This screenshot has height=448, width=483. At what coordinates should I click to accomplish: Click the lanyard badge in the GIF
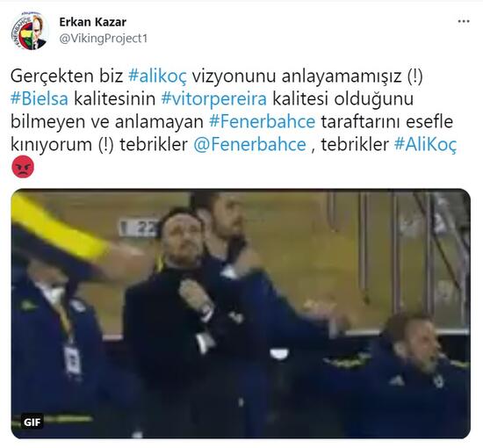pos(72,359)
